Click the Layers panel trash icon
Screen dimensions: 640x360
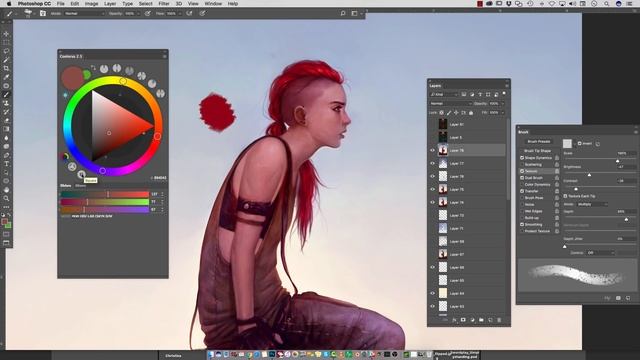tap(499, 320)
